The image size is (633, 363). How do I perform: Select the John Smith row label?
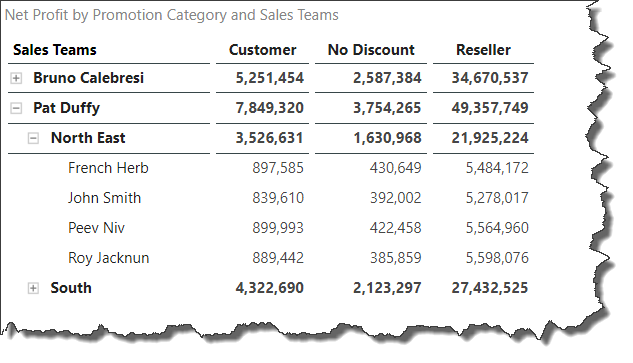tap(104, 198)
